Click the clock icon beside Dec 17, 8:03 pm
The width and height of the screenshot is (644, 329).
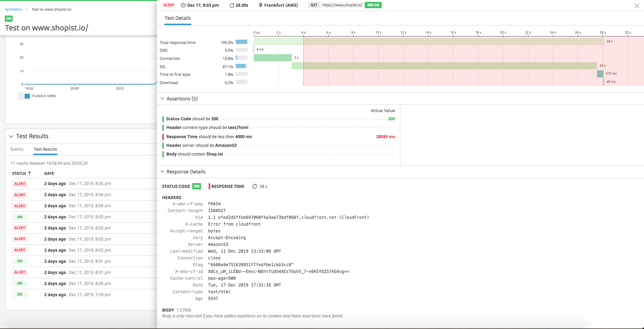coord(183,5)
